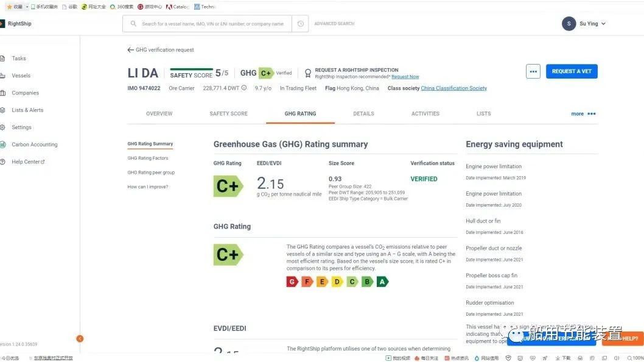
Task: Collapse the sidebar with the orange arrow button
Action: [x=80, y=339]
